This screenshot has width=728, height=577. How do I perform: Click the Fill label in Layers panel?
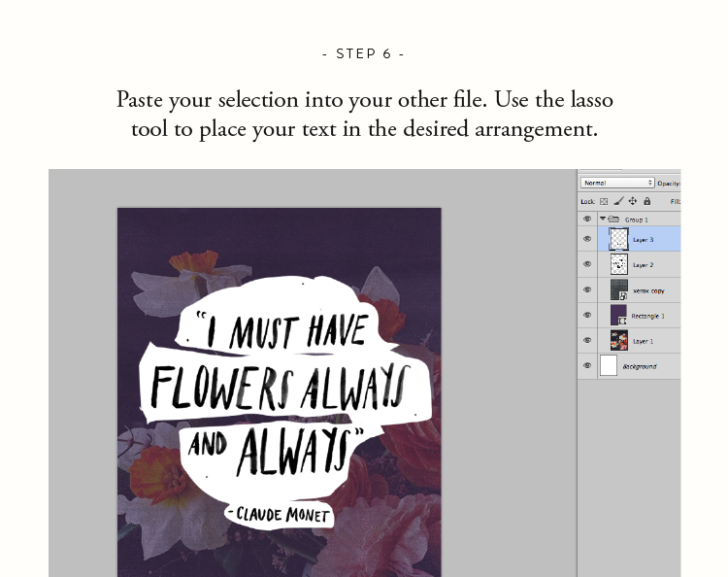click(676, 202)
